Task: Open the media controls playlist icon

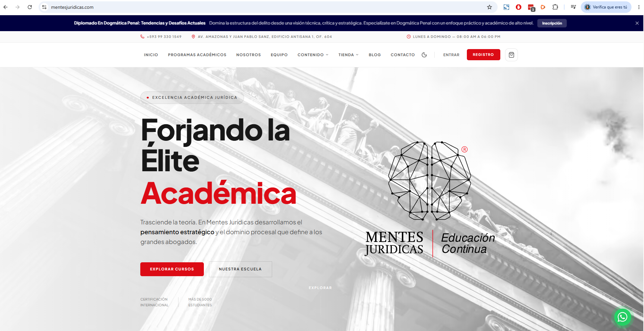Action: coord(573,7)
